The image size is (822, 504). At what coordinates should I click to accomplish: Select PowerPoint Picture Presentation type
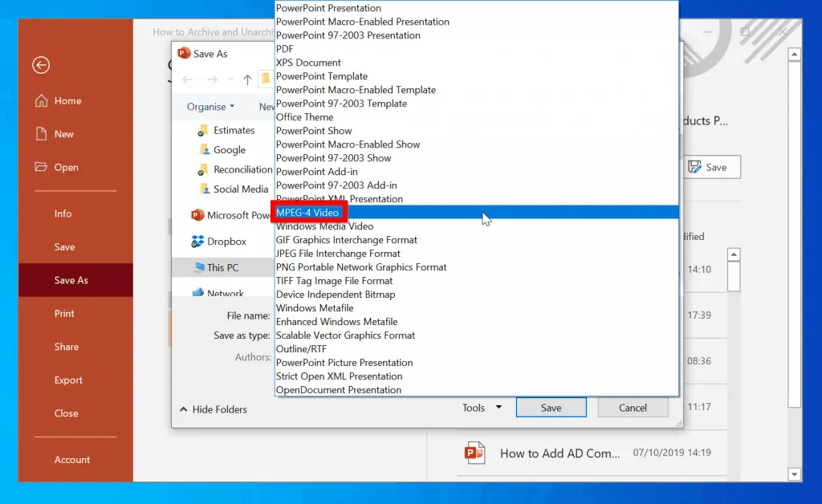point(477,362)
